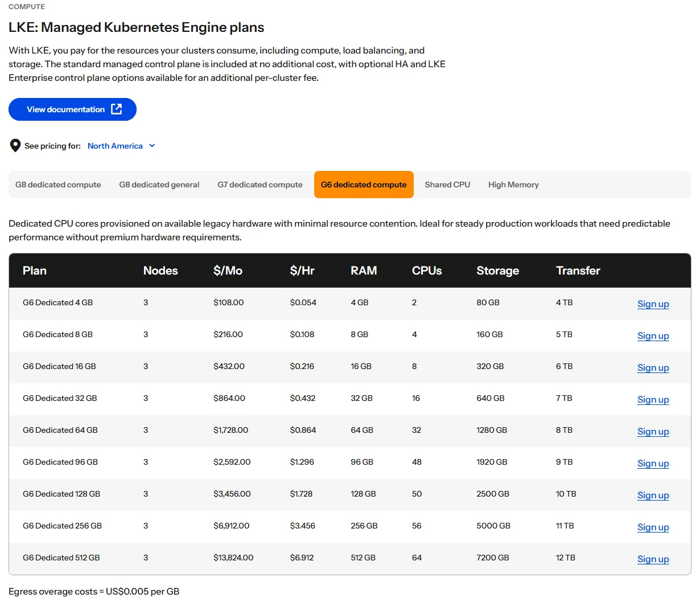Screen dimensions: 700x598
Task: Click the 12 TB transfer value
Action: pos(566,558)
